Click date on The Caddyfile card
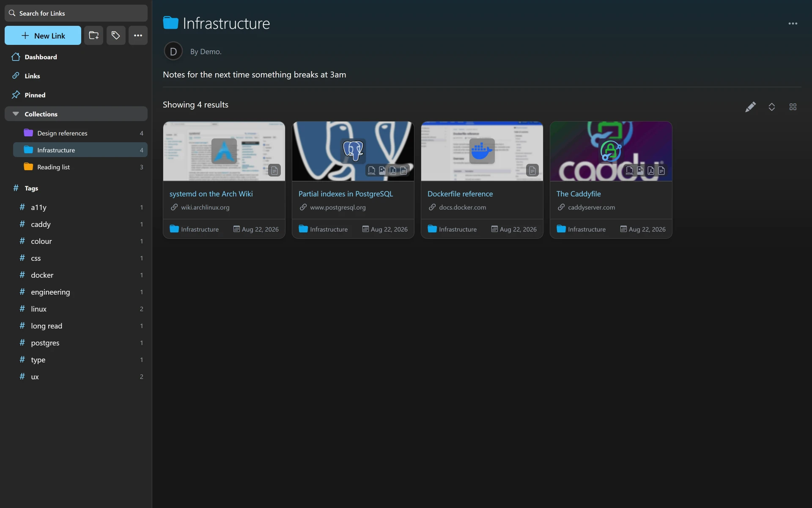 click(643, 229)
